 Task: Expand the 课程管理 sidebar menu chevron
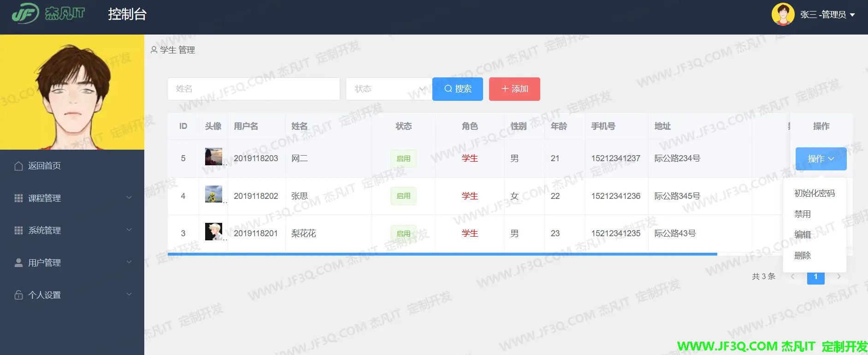click(x=129, y=198)
